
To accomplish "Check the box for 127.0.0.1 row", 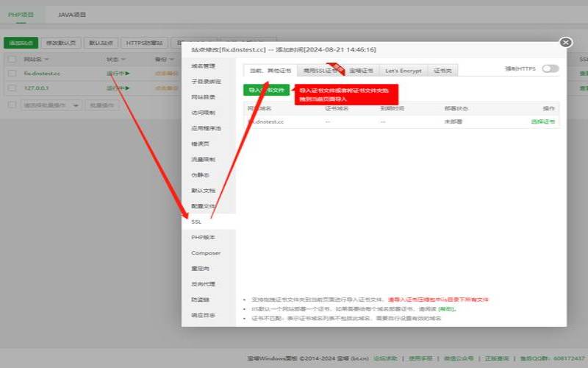I will [12, 88].
